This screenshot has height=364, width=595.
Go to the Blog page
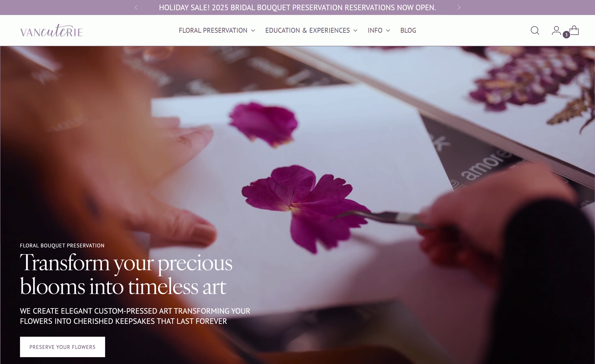pos(408,30)
